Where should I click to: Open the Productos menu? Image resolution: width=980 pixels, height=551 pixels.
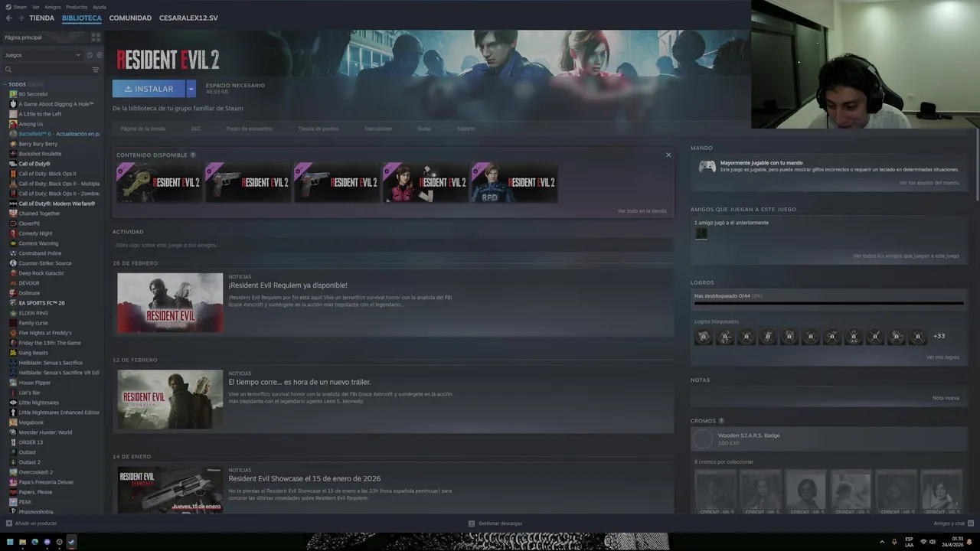(77, 7)
